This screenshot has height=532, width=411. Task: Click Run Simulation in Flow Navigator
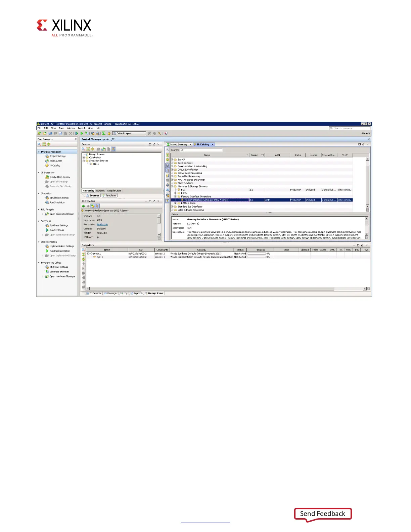click(55, 203)
